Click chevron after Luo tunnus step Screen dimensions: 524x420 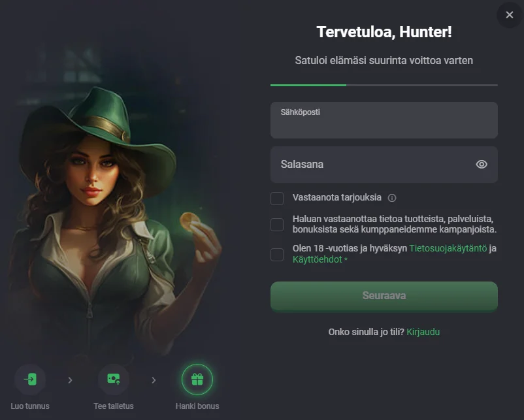coord(70,380)
